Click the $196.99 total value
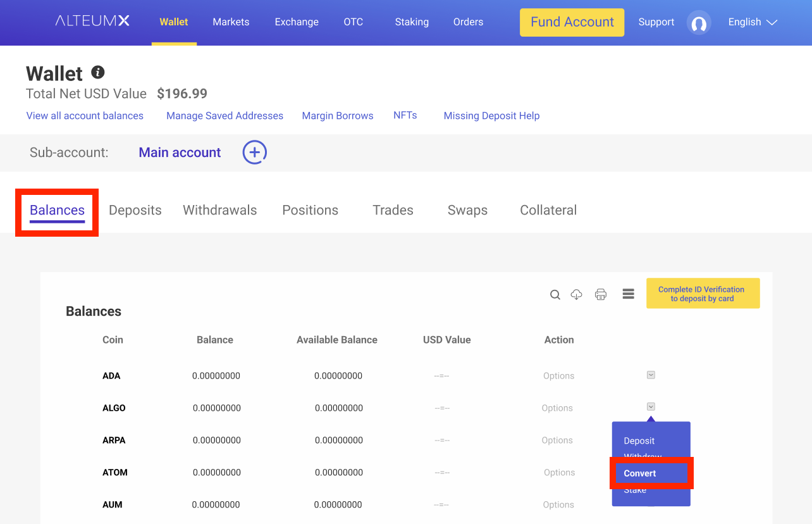Screen dimensions: 812x524 [182, 94]
